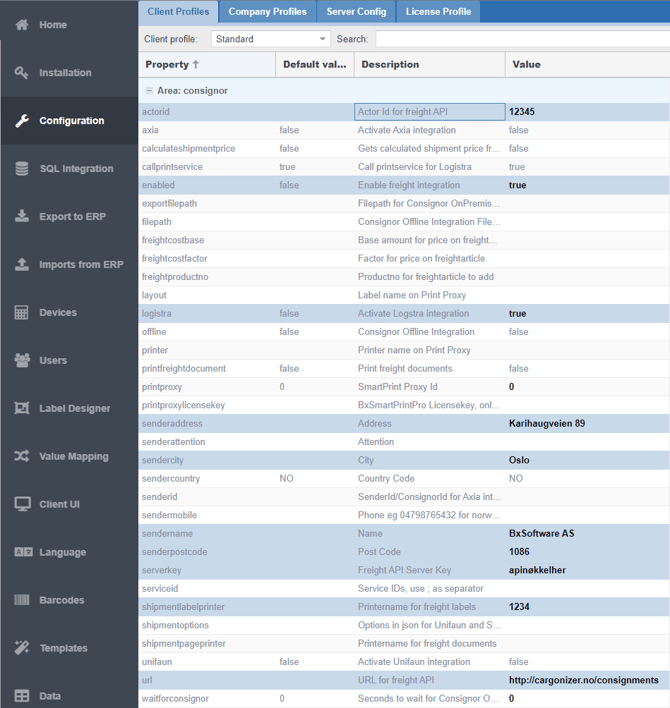Click the Templates magic wand icon
Image resolution: width=670 pixels, height=708 pixels.
pyautogui.click(x=22, y=648)
